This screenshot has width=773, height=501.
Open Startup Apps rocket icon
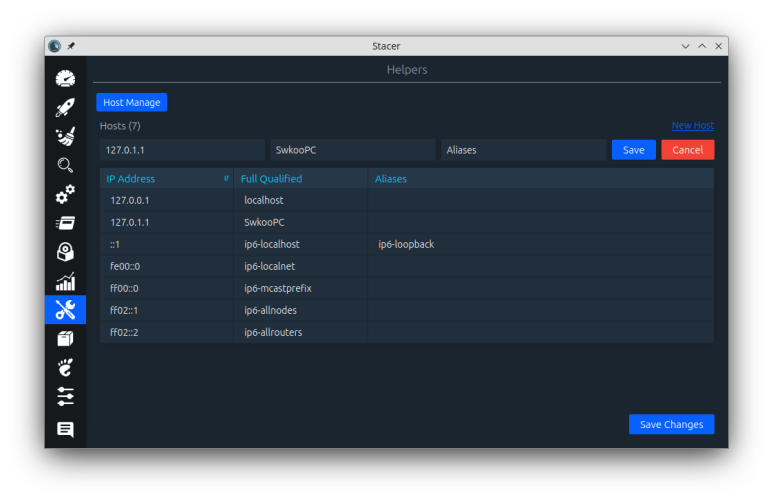pyautogui.click(x=65, y=107)
